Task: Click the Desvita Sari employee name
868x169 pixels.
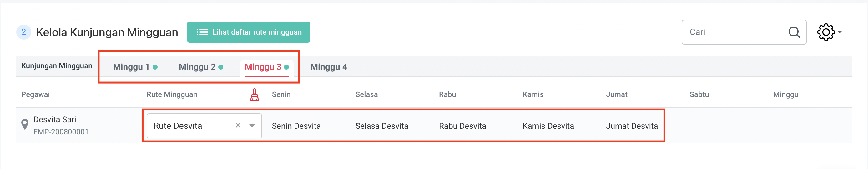Action: pos(55,120)
